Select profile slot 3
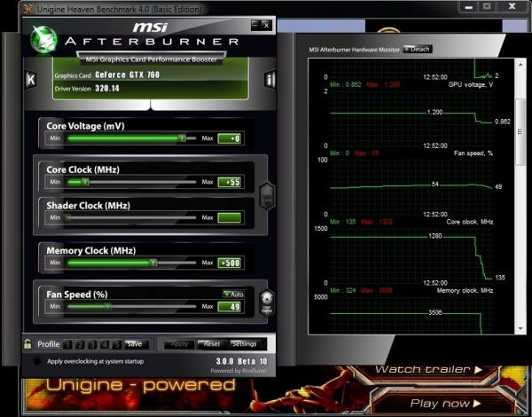The height and width of the screenshot is (417, 532). pos(92,344)
